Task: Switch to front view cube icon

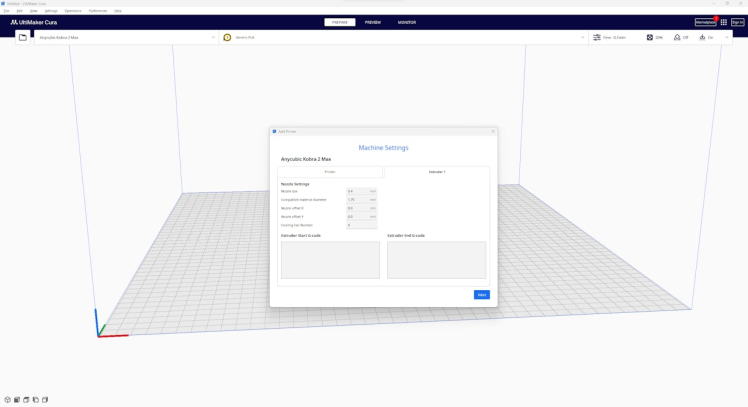Action: (x=17, y=400)
